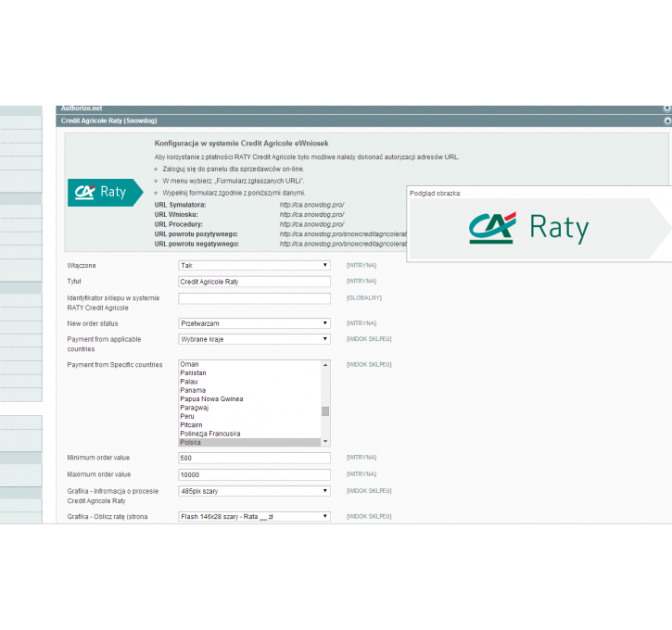Click the URL Wniosku address text
This screenshot has height=630, width=672.
click(x=311, y=215)
